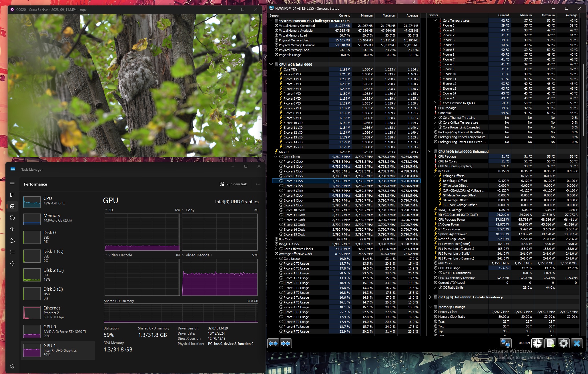588x374 pixels.
Task: Open Task Manager more options ellipsis
Action: pos(258,184)
